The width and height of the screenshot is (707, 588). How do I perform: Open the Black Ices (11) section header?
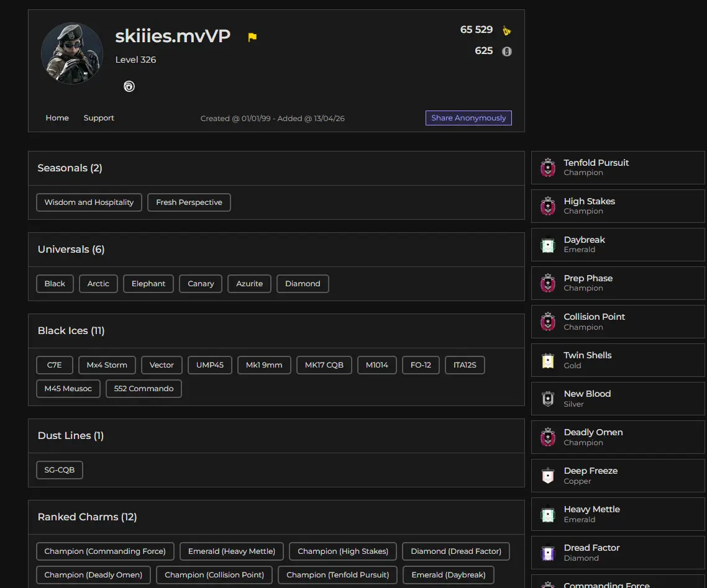pos(71,331)
